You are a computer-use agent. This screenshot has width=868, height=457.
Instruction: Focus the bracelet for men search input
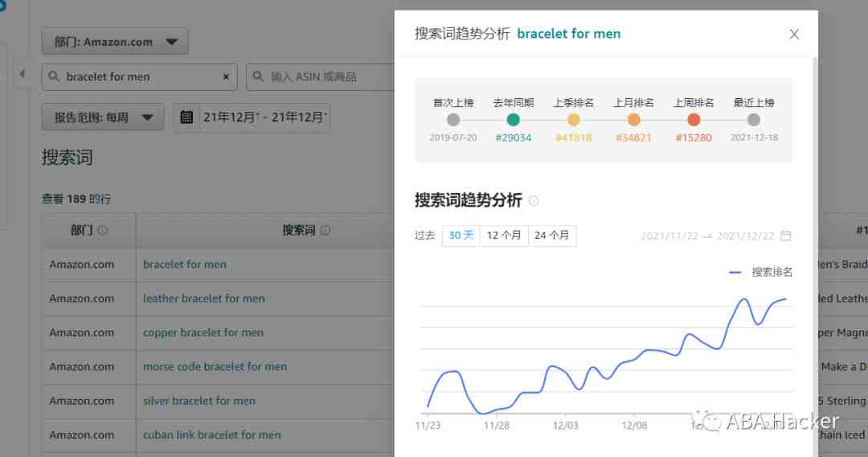click(x=140, y=77)
